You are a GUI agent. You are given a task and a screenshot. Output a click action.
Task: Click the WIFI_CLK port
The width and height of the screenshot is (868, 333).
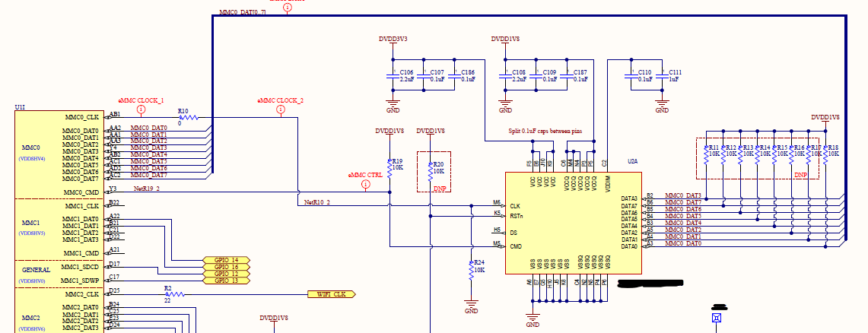point(331,294)
